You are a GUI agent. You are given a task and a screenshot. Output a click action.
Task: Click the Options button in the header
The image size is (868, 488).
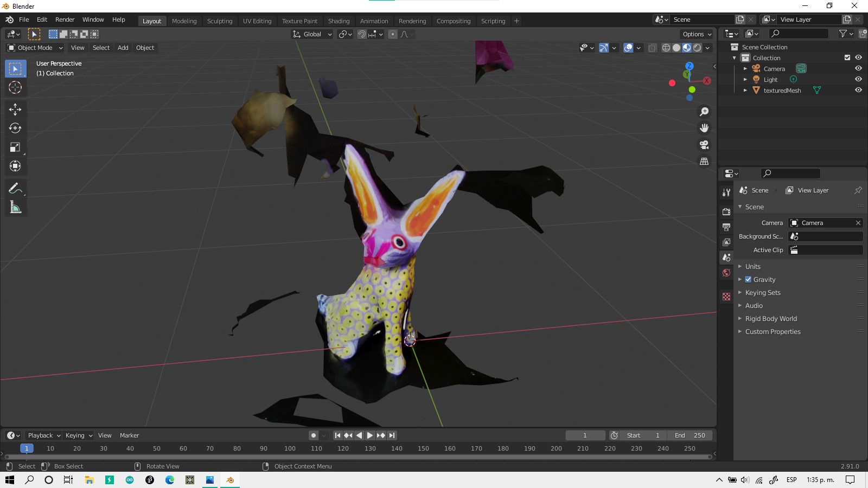697,34
